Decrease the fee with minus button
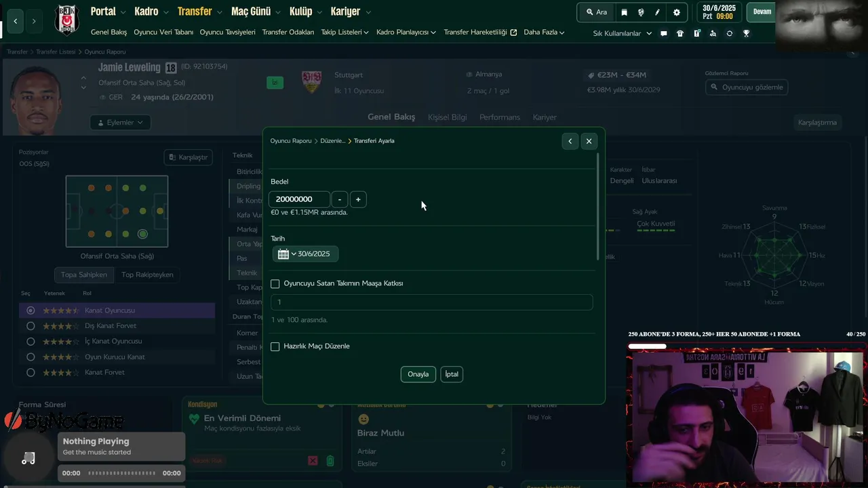The image size is (868, 488). (340, 199)
